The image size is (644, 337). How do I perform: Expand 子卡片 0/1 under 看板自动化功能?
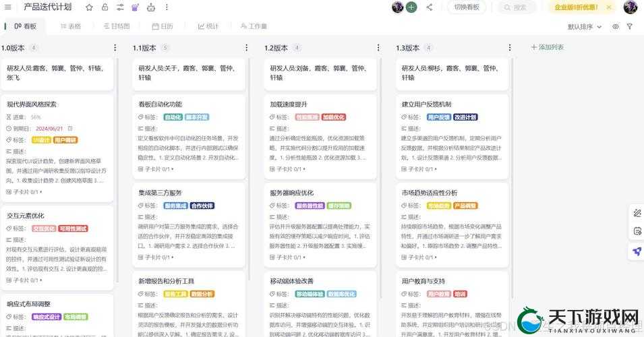(156, 168)
